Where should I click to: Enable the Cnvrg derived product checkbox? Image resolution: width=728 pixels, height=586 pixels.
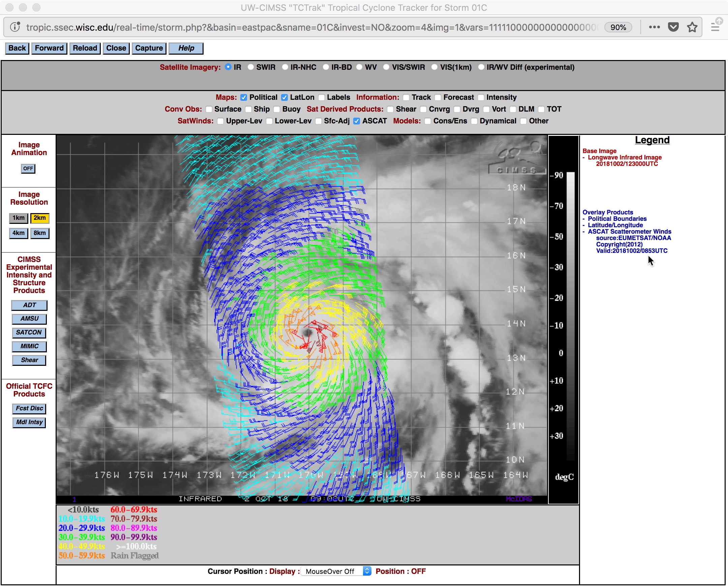point(423,110)
